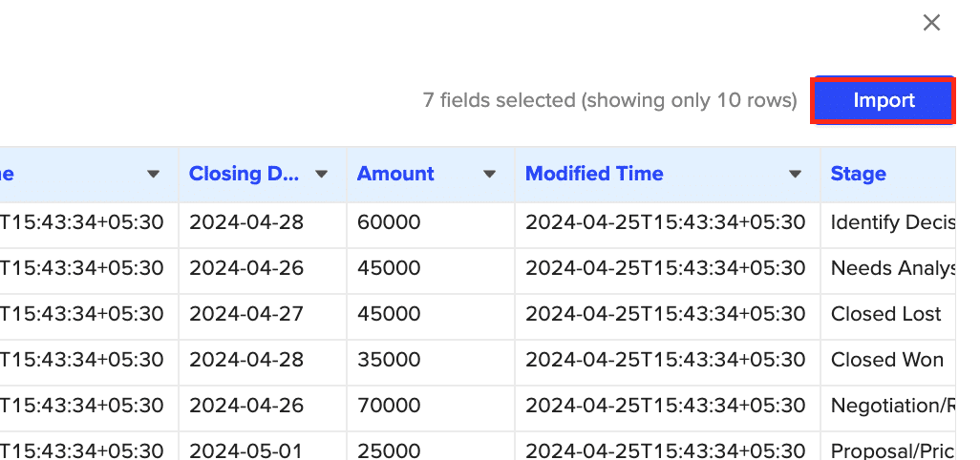Click the Closed Won stage cell
The width and height of the screenshot is (980, 460).
click(x=887, y=360)
